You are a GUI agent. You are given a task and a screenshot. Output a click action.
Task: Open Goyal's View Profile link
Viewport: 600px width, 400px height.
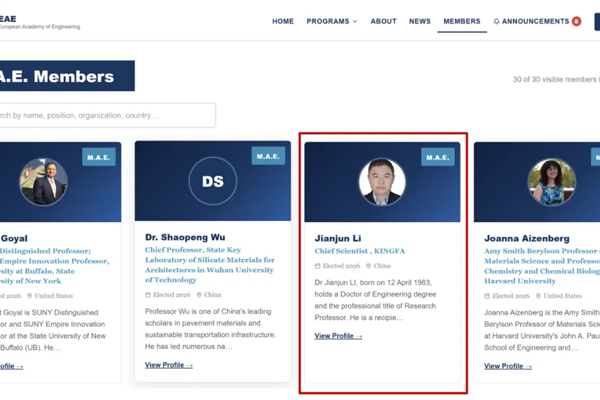pyautogui.click(x=11, y=366)
